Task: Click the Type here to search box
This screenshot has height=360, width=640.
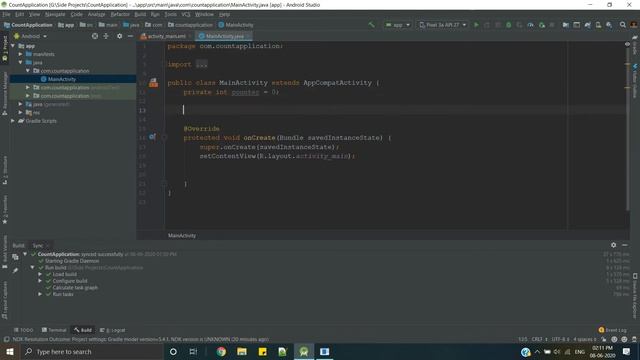Action: [91, 351]
